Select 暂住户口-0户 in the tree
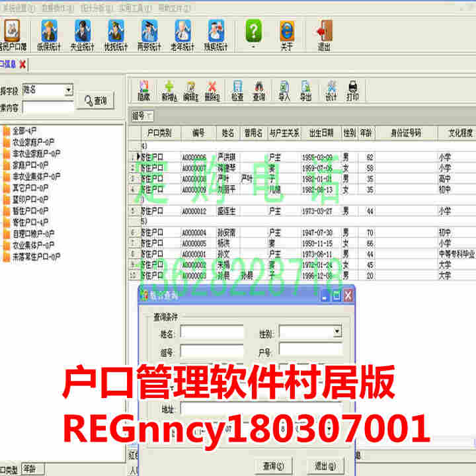This screenshot has height=476, width=476. 30,211
